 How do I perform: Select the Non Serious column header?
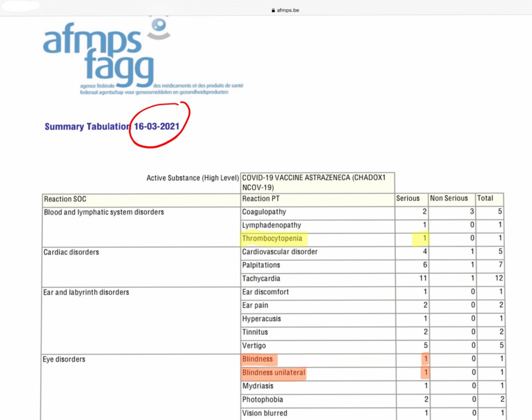448,198
